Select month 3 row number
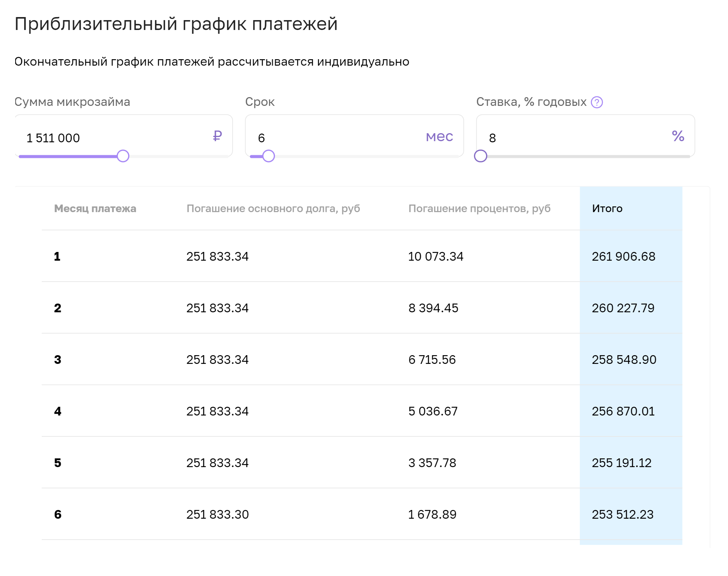 [58, 360]
